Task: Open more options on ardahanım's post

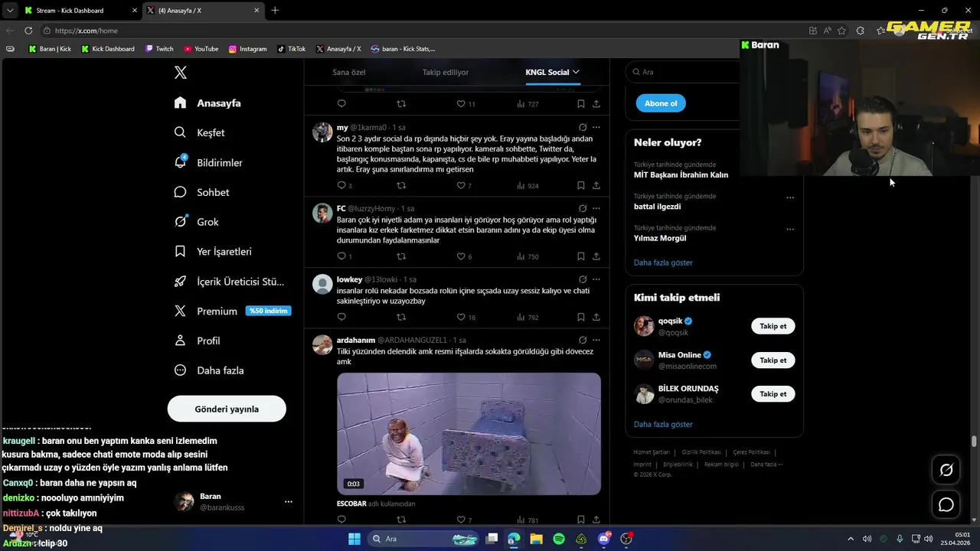Action: (596, 340)
